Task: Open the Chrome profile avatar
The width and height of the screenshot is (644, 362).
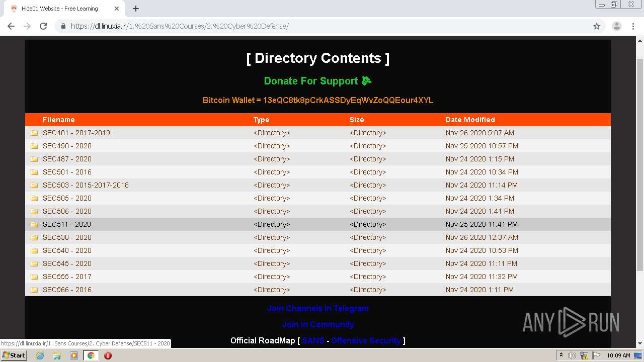Action: 617,26
